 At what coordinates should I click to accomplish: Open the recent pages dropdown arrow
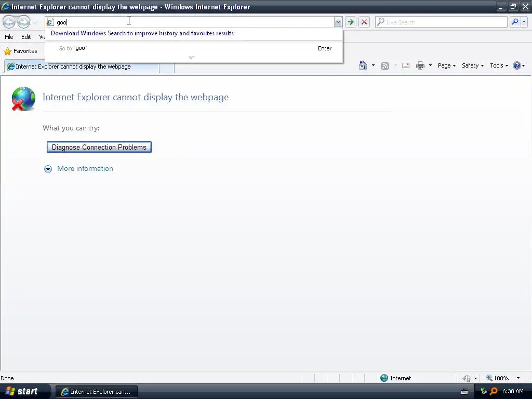coord(35,22)
